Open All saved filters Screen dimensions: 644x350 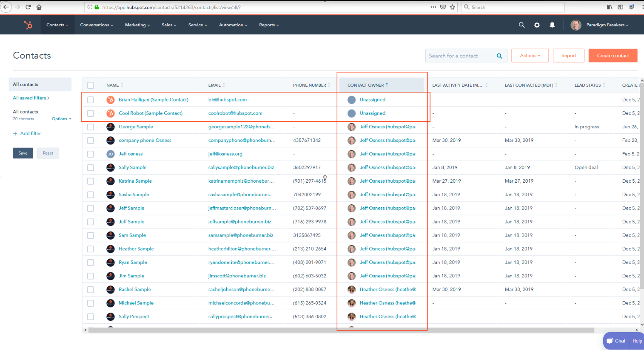pyautogui.click(x=31, y=98)
